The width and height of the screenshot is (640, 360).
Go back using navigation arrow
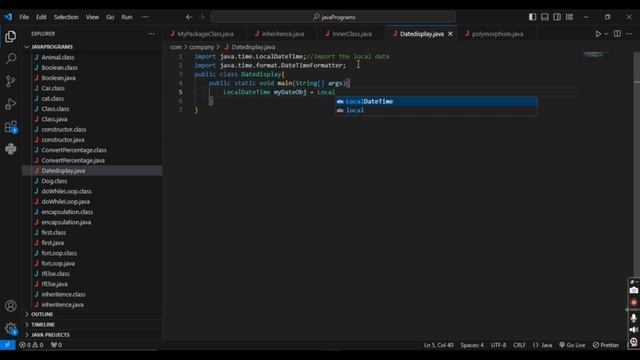[x=189, y=17]
